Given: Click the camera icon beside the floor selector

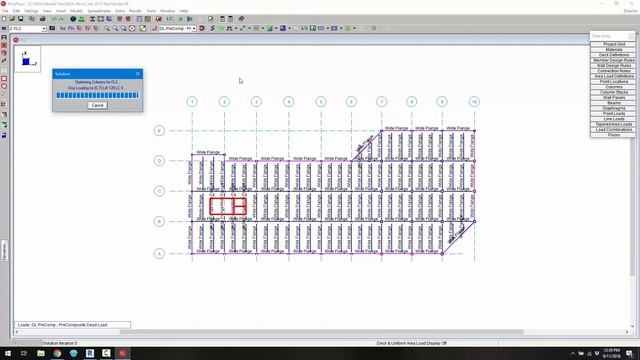Looking at the screenshot, I should (52, 28).
